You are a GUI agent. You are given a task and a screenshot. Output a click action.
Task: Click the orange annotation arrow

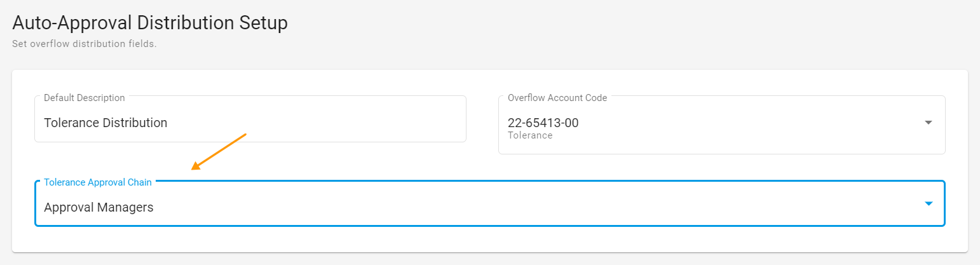[219, 151]
